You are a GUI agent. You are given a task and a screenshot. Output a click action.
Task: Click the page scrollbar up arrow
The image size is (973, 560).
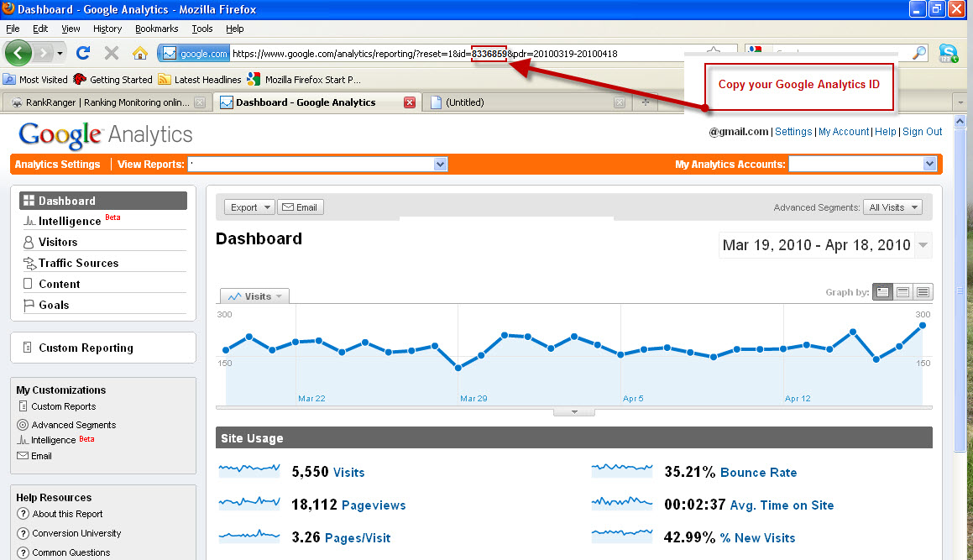click(960, 121)
